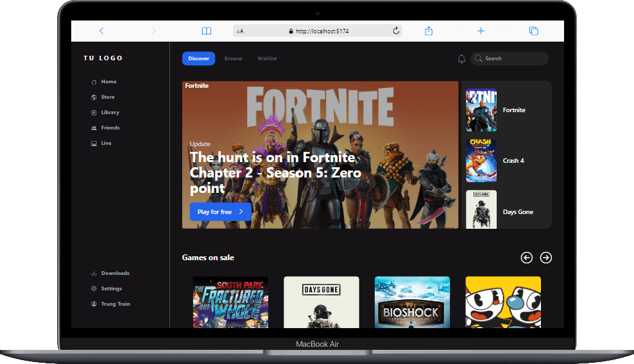Switch to the Wishlist tab
This screenshot has width=634, height=364.
267,58
